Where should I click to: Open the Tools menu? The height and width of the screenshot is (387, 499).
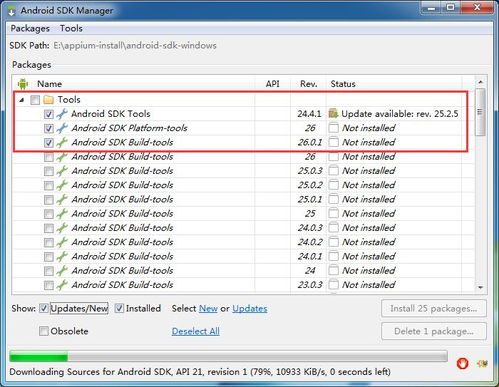click(71, 28)
